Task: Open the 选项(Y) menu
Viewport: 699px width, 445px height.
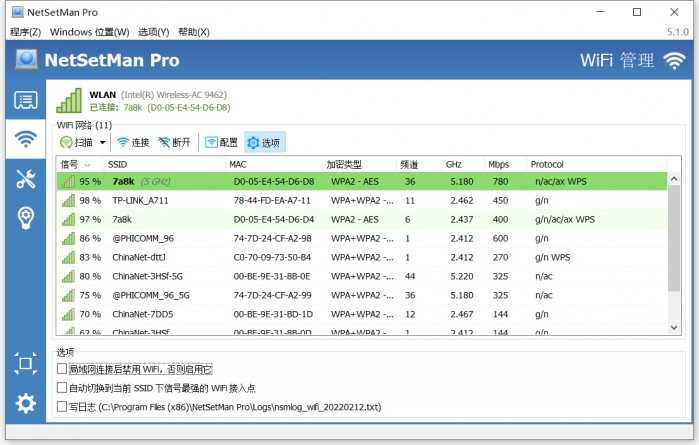Action: pos(153,32)
